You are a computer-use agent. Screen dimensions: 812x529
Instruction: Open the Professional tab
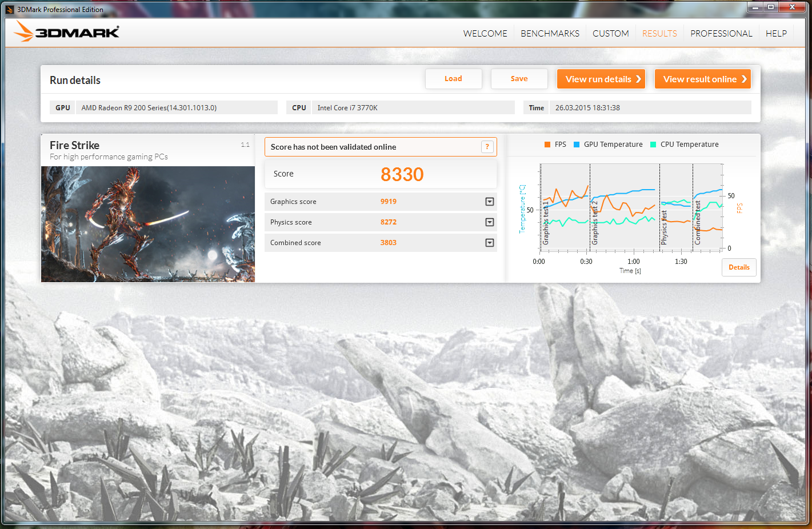[721, 33]
